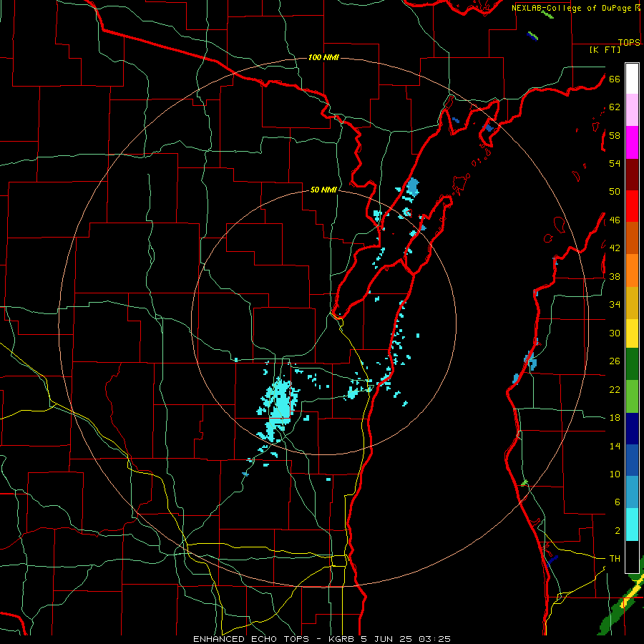Click the '38' legend value
The height and width of the screenshot is (644, 644).
tap(615, 276)
